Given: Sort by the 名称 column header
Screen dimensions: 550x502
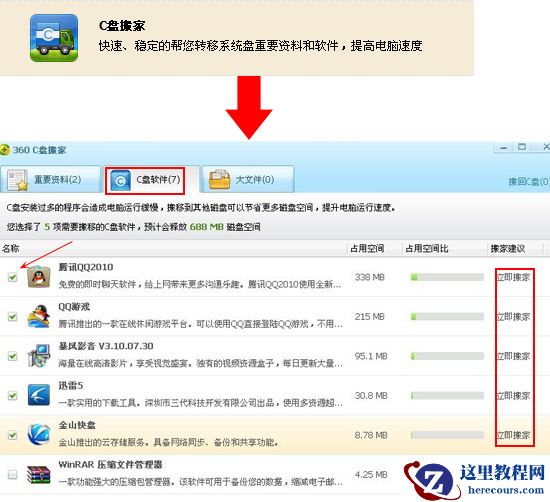Looking at the screenshot, I should pyautogui.click(x=173, y=249).
